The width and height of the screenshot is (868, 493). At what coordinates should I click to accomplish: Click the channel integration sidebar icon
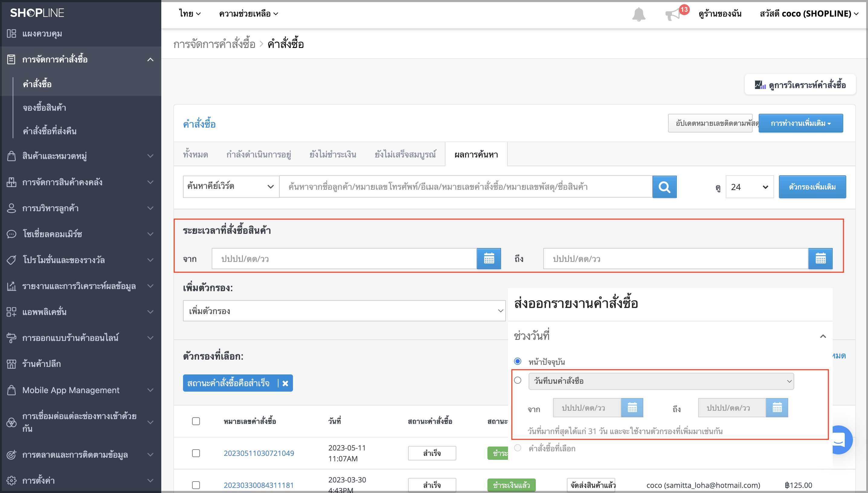click(11, 422)
